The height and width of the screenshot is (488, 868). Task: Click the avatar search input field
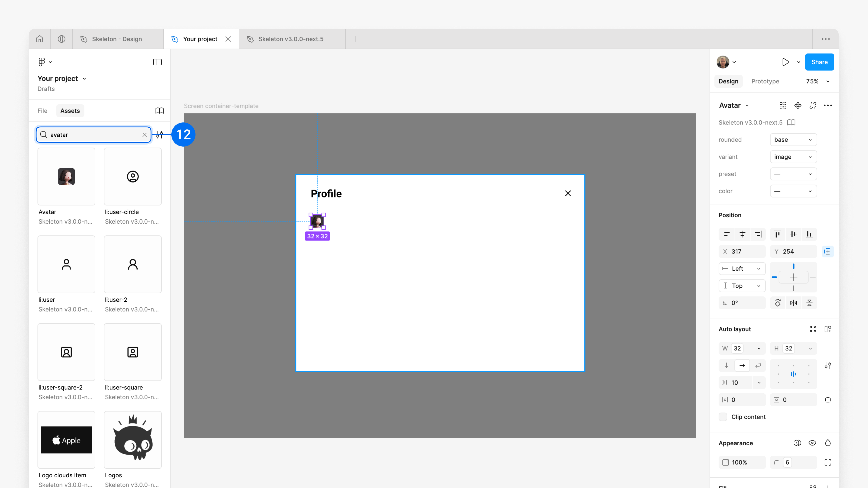pyautogui.click(x=94, y=135)
